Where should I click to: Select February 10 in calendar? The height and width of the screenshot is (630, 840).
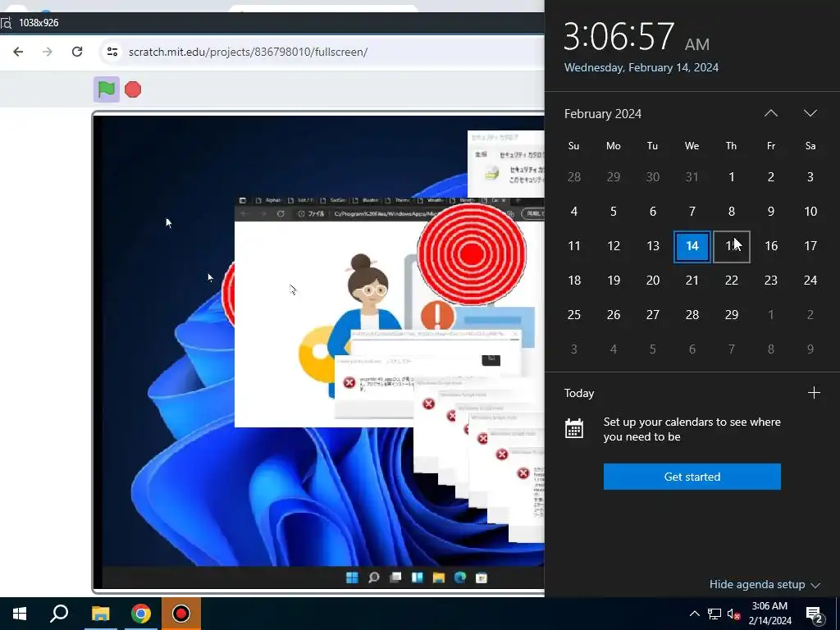810,212
